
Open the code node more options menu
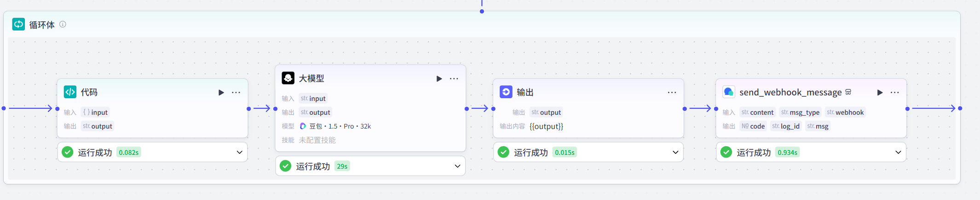point(236,93)
